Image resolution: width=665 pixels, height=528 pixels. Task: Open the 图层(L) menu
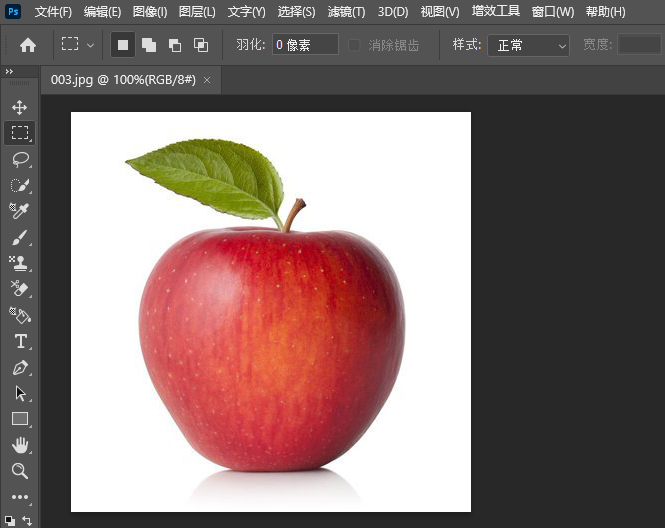[x=197, y=11]
